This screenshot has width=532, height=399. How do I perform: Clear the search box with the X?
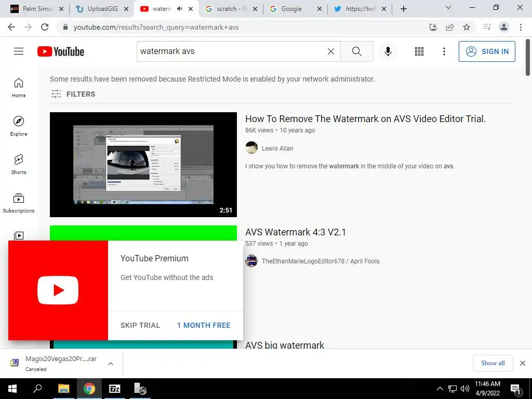331,51
